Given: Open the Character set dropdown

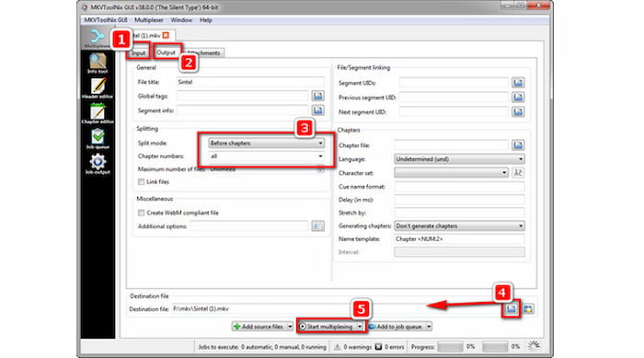Looking at the screenshot, I should (x=451, y=173).
